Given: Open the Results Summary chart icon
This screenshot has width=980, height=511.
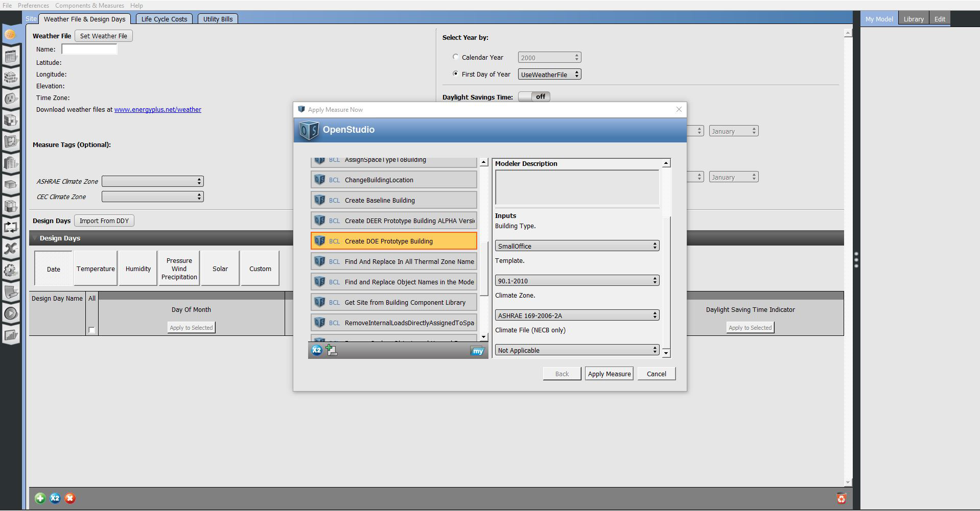Looking at the screenshot, I should tap(10, 335).
